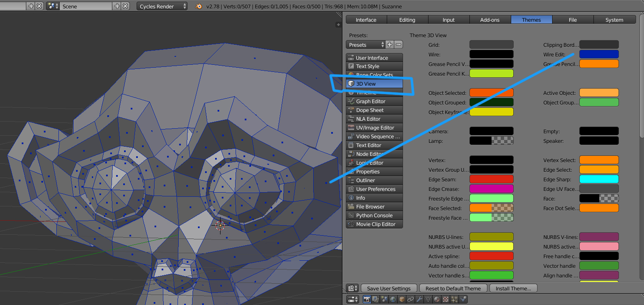
Task: Click the Scene name field
Action: [x=86, y=6]
